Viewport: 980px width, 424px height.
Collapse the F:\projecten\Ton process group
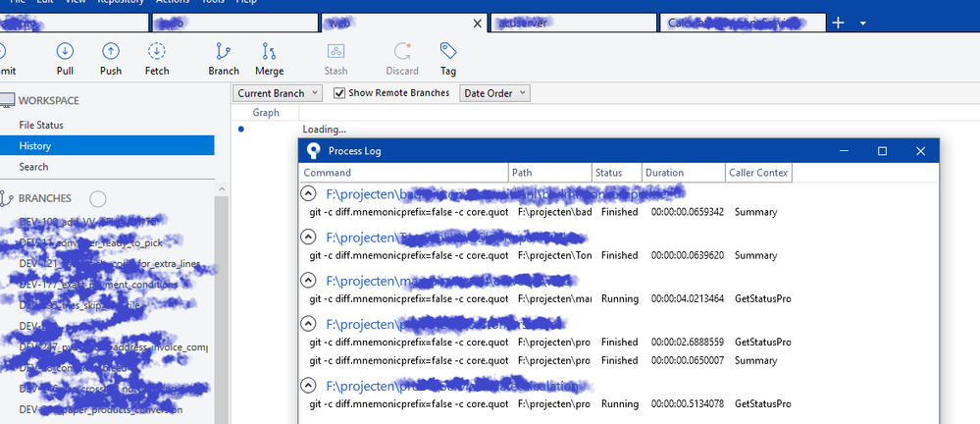[x=307, y=237]
